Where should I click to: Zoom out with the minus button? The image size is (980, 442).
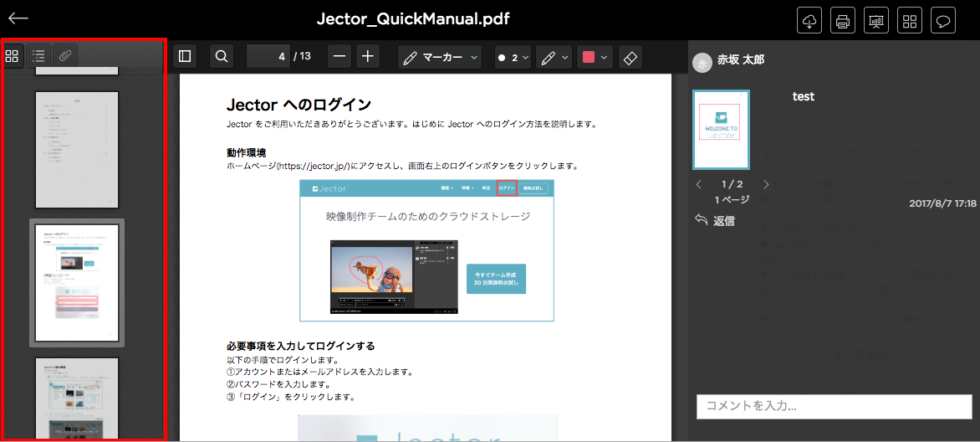pyautogui.click(x=339, y=56)
